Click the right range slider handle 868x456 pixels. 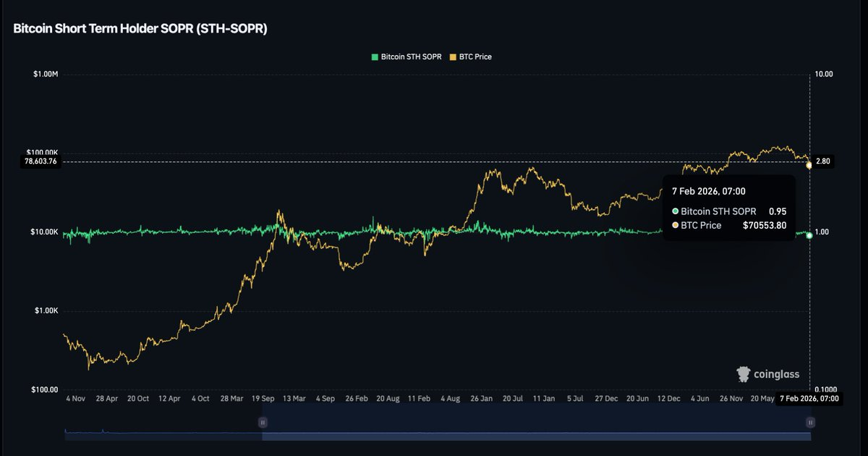(810, 422)
